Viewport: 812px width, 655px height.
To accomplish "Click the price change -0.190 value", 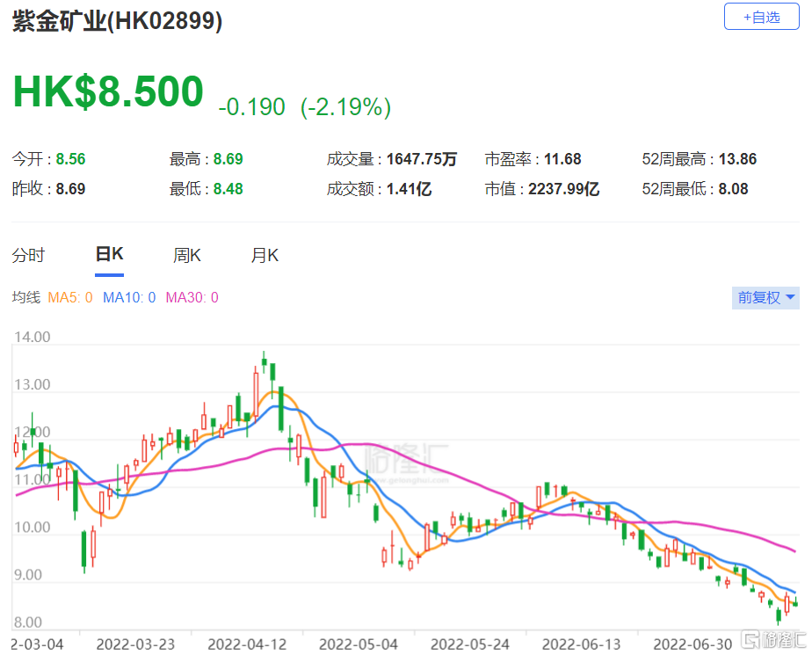I will tap(251, 107).
